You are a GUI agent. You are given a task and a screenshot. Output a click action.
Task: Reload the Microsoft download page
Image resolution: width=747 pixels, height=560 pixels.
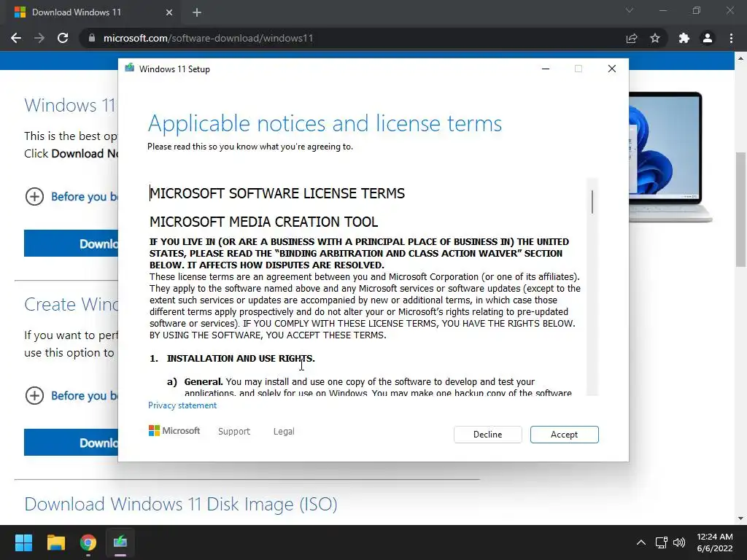tap(63, 38)
